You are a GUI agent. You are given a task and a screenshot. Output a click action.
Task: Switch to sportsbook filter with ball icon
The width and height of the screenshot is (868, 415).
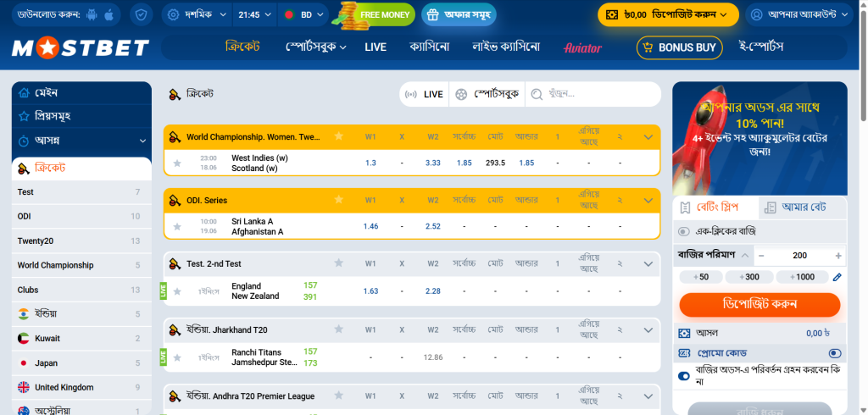click(487, 94)
